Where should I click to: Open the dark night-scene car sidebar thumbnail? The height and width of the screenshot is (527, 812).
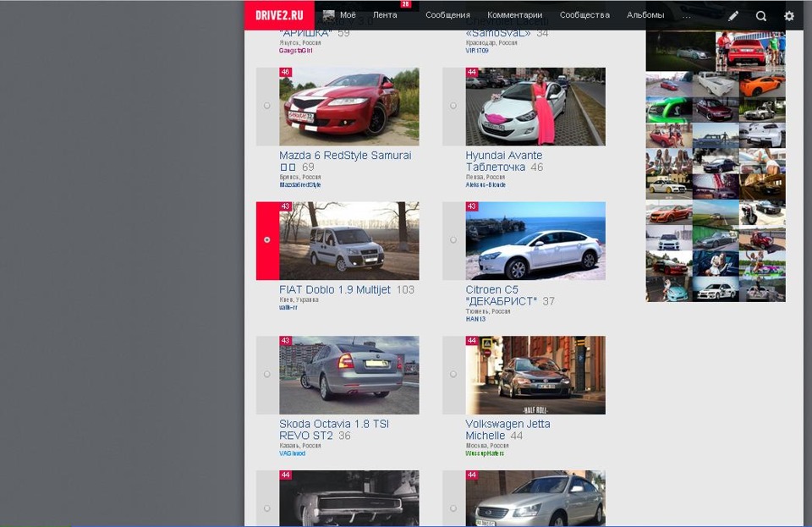tap(680, 52)
